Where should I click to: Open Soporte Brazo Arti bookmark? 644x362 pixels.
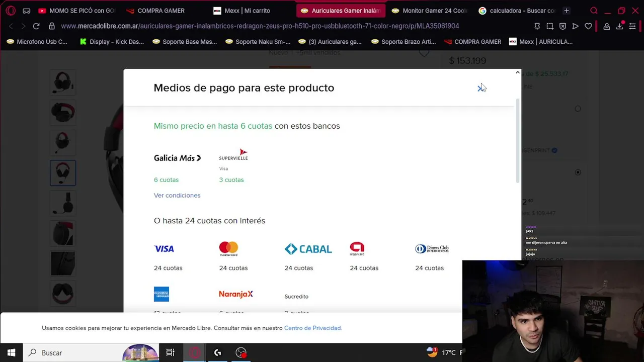[404, 42]
